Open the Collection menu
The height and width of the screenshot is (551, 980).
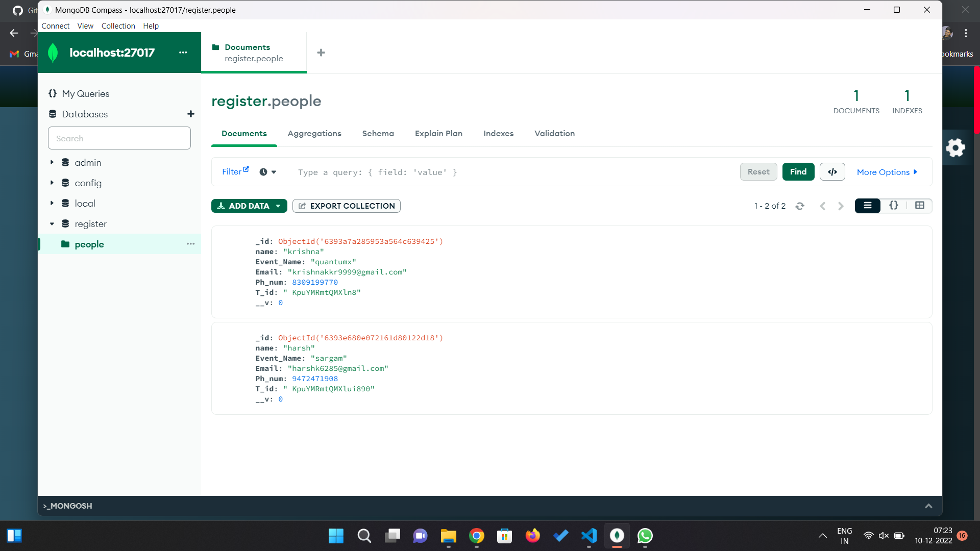(x=118, y=26)
